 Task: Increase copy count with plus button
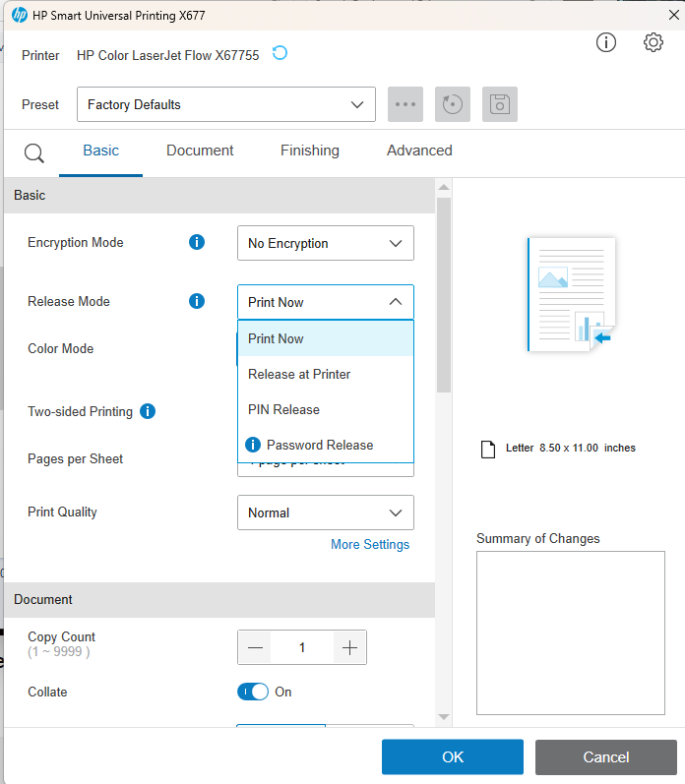(x=349, y=648)
